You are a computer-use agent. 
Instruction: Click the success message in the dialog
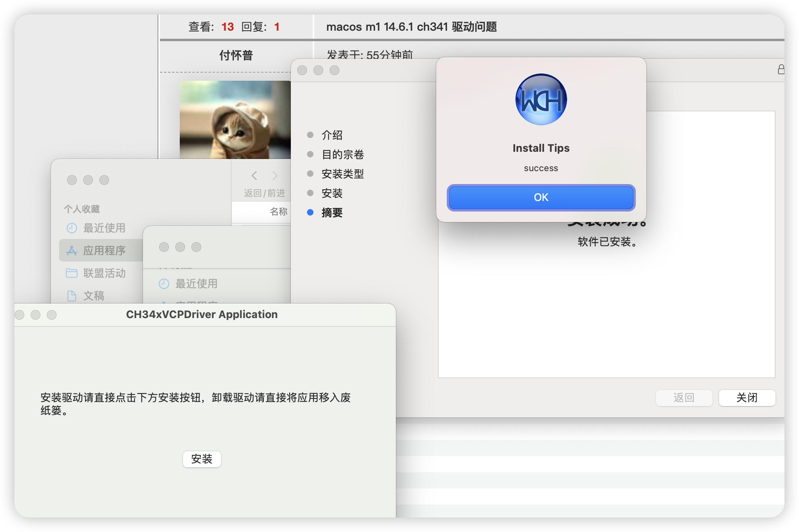pos(541,168)
